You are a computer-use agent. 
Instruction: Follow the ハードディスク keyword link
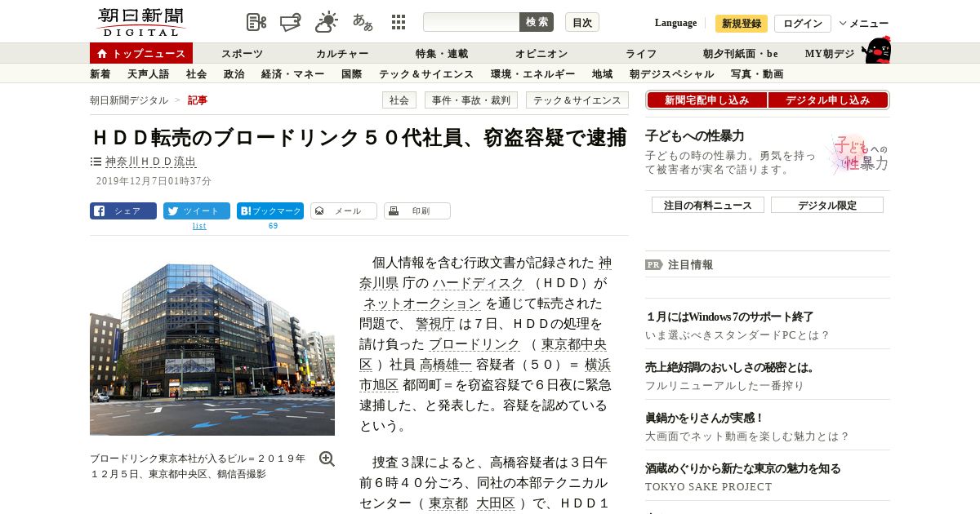pyautogui.click(x=479, y=283)
